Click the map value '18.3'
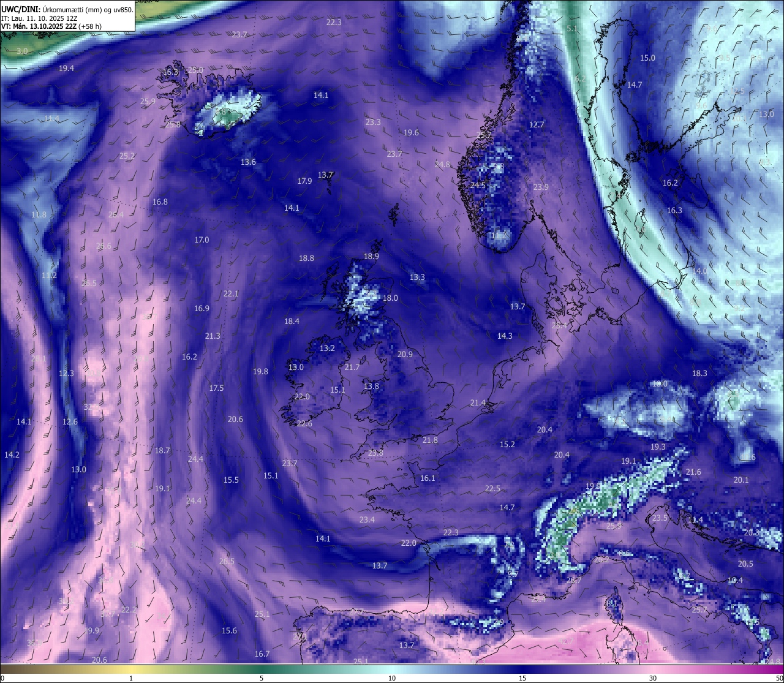784x683 pixels. (699, 374)
